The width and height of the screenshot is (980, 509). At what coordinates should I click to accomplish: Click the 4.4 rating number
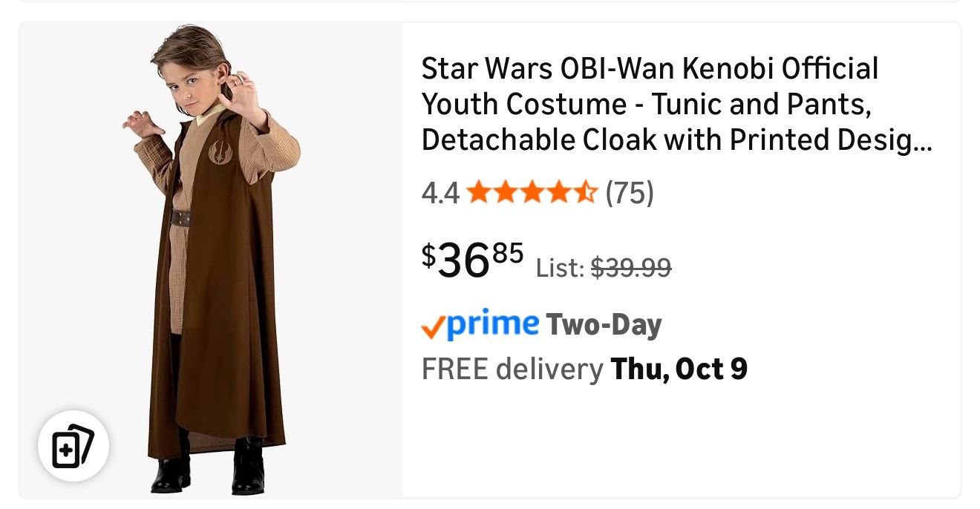coord(440,194)
